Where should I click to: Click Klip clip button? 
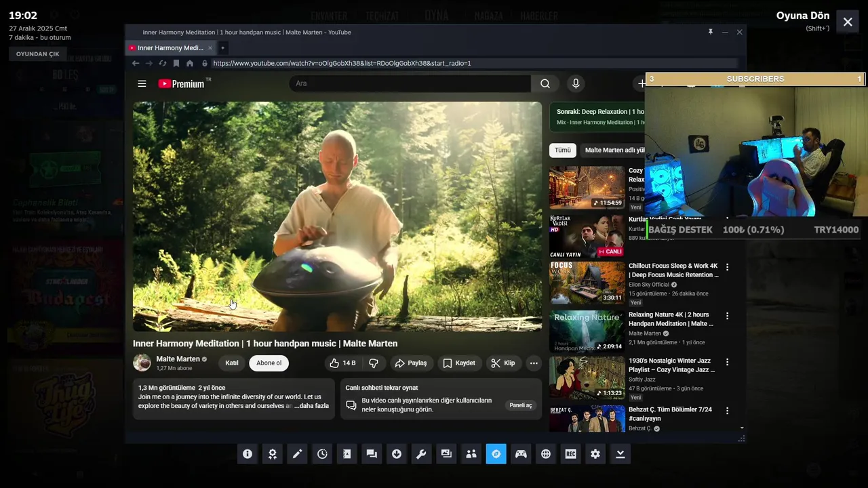[503, 363]
